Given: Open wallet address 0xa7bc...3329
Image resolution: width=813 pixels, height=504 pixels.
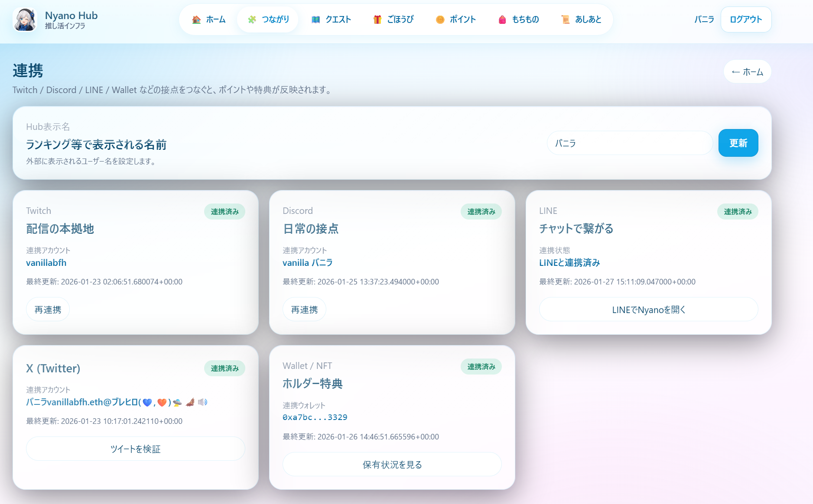Looking at the screenshot, I should pyautogui.click(x=315, y=417).
